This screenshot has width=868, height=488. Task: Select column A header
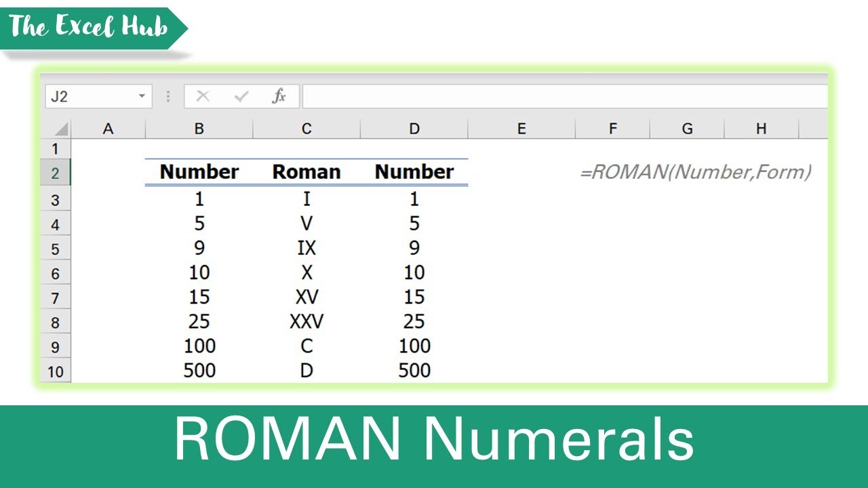(x=108, y=129)
